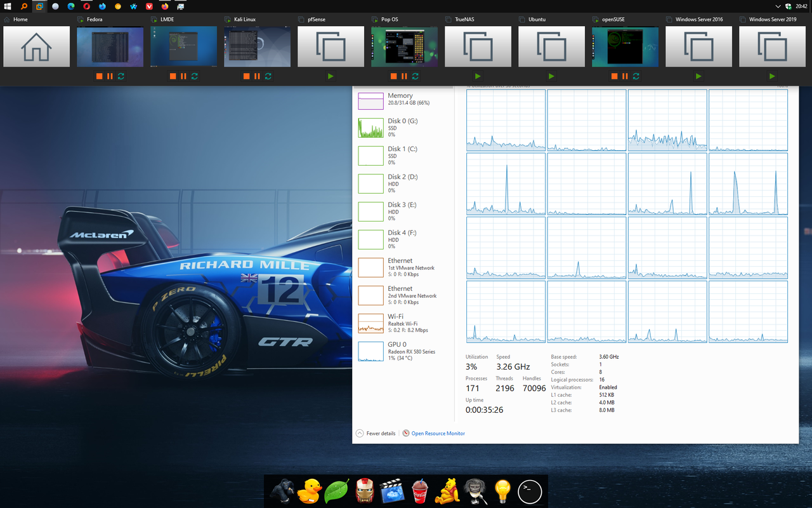Open the taskbar search magnifier icon
The width and height of the screenshot is (812, 508).
click(x=24, y=6)
